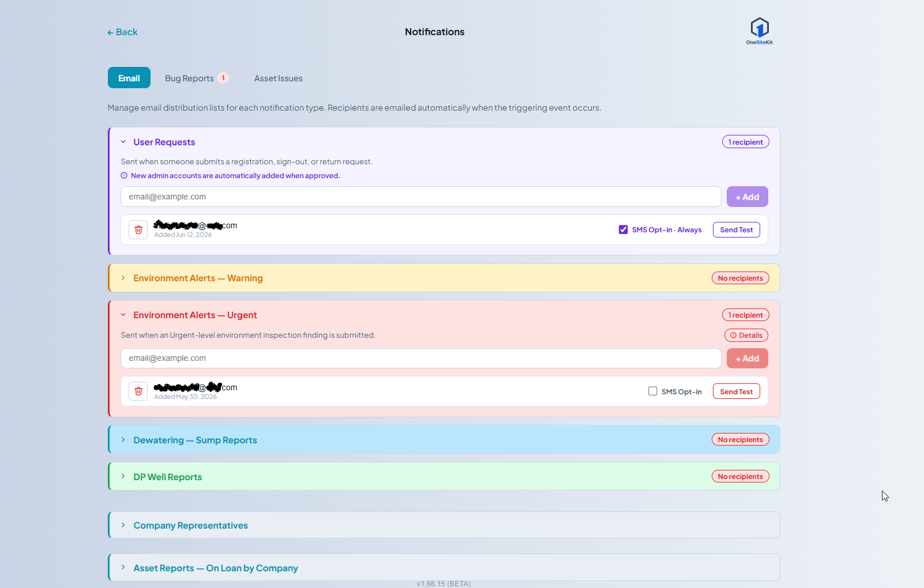Click the red Add button in Environment Alerts Urgent
The image size is (924, 588).
click(748, 358)
